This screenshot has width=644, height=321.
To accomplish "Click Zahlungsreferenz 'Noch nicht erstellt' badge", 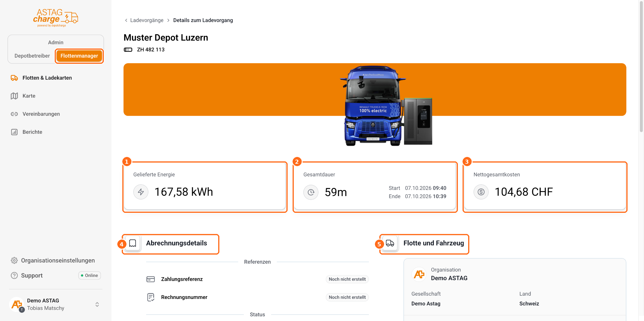I will pos(347,279).
